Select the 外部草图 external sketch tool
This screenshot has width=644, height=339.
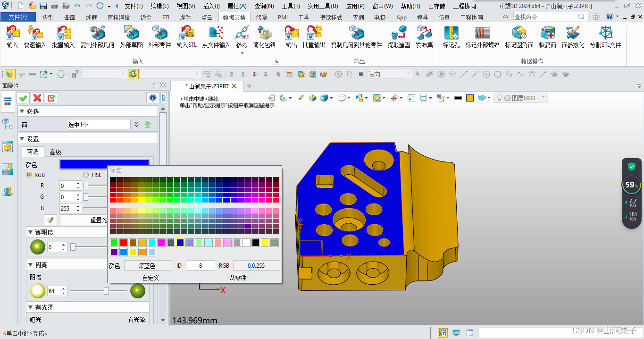click(131, 38)
